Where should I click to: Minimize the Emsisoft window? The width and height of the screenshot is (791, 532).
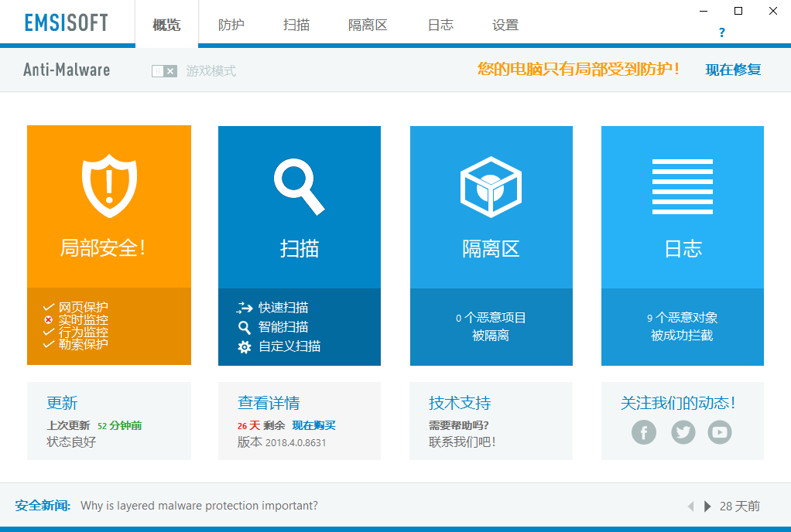coord(704,11)
